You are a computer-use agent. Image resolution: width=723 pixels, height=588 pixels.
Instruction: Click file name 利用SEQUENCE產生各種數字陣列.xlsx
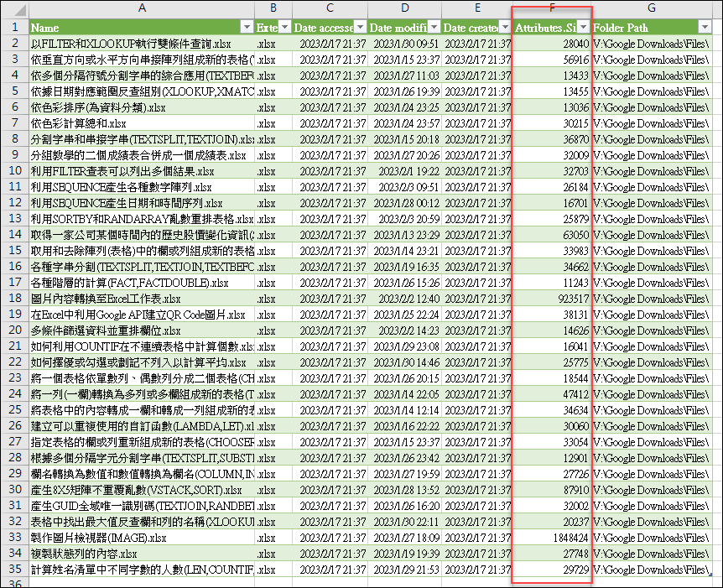click(122, 187)
